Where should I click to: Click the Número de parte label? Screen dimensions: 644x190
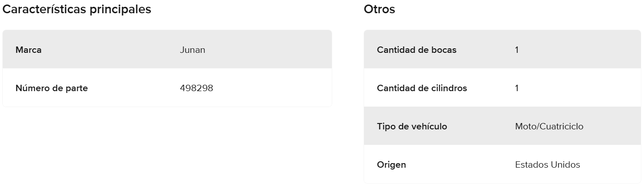click(x=51, y=88)
